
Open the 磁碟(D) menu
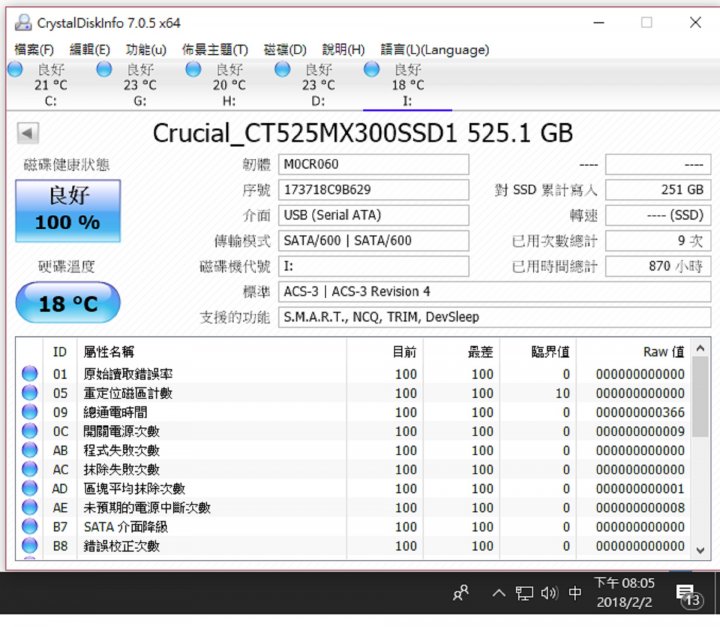(x=285, y=50)
